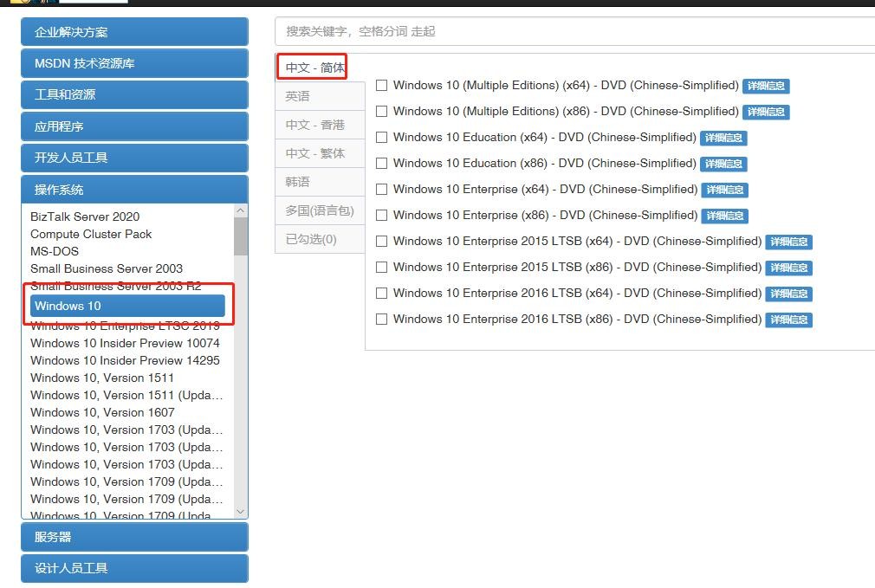The height and width of the screenshot is (588, 875).
Task: Click the OS list scroll up arrow
Action: [x=241, y=210]
